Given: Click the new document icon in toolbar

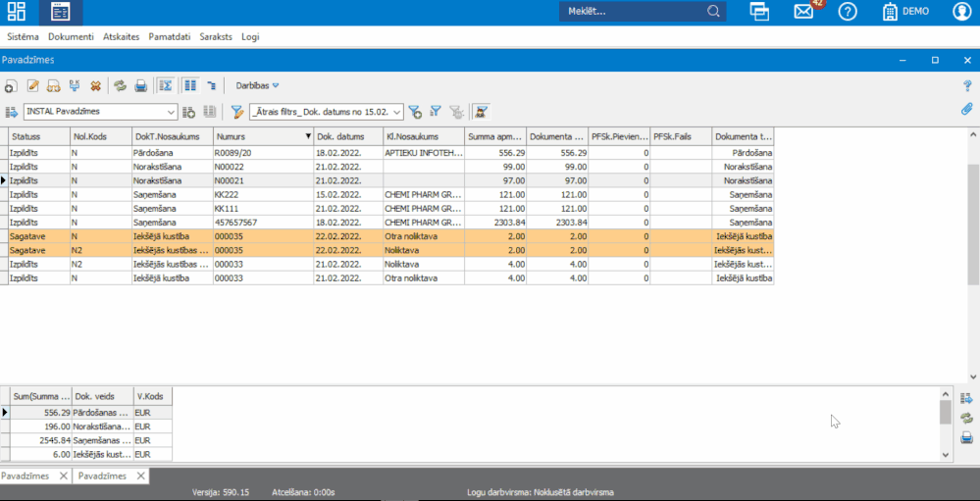Looking at the screenshot, I should pos(11,86).
